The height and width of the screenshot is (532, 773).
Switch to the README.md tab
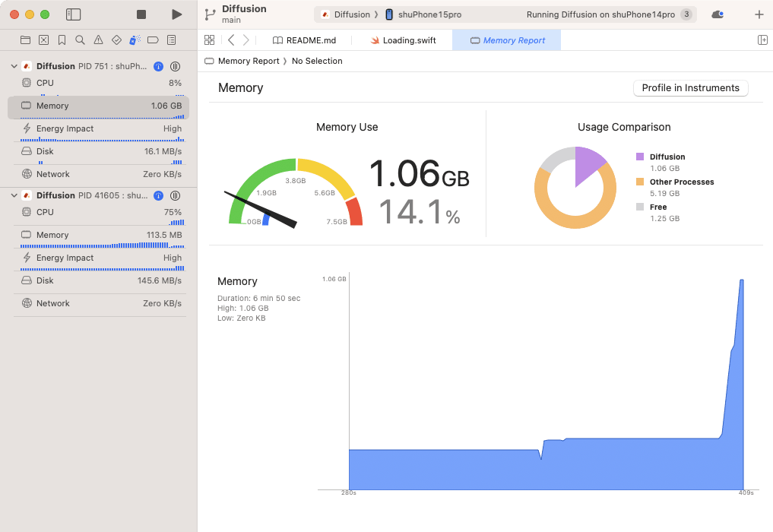pos(305,40)
